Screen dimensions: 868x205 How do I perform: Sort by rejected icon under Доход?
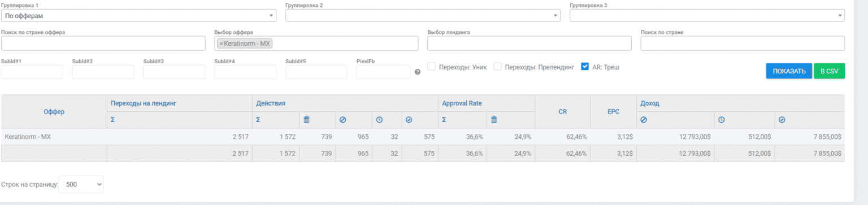click(644, 120)
